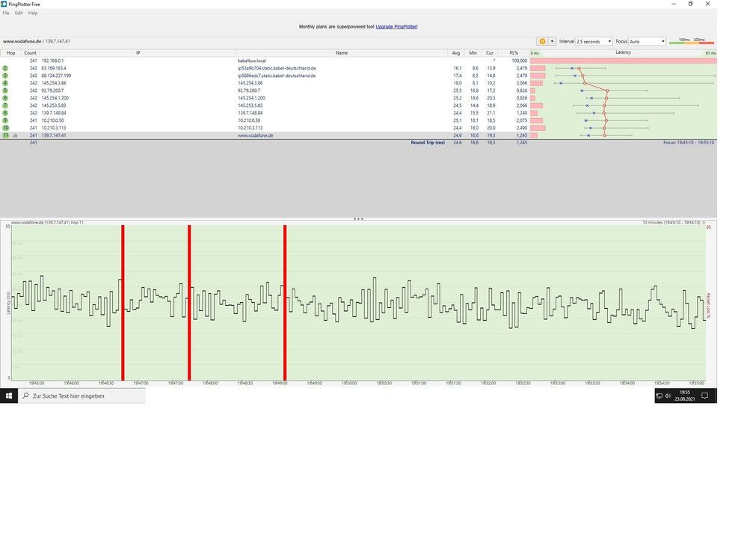Click the timeline graph title for hop 11
Image resolution: width=747 pixels, height=560 pixels.
tap(47, 222)
